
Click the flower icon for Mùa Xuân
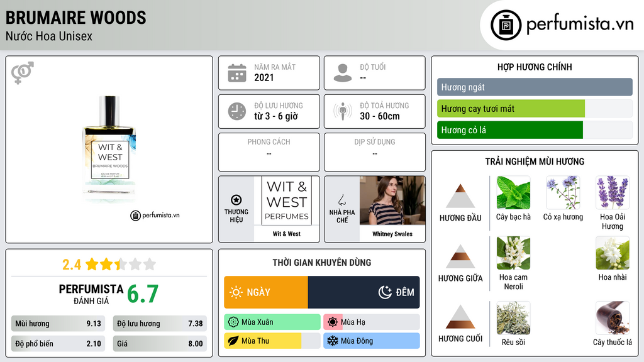point(233,322)
